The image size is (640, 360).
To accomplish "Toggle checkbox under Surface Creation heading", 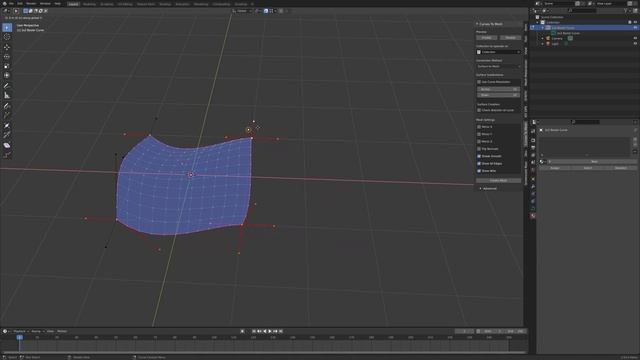I will [x=479, y=110].
